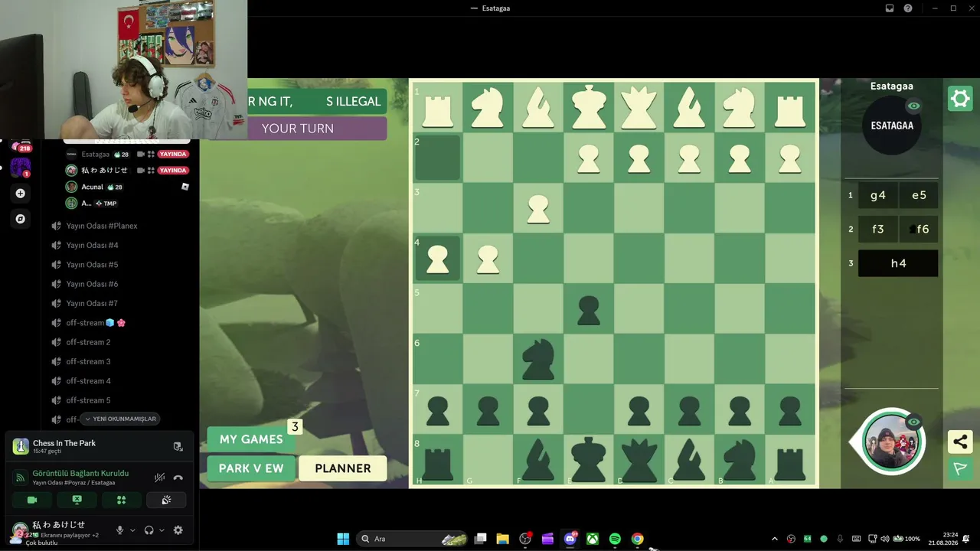Toggle Discord microphone mute
Viewport: 980px width, 551px height.
click(119, 530)
